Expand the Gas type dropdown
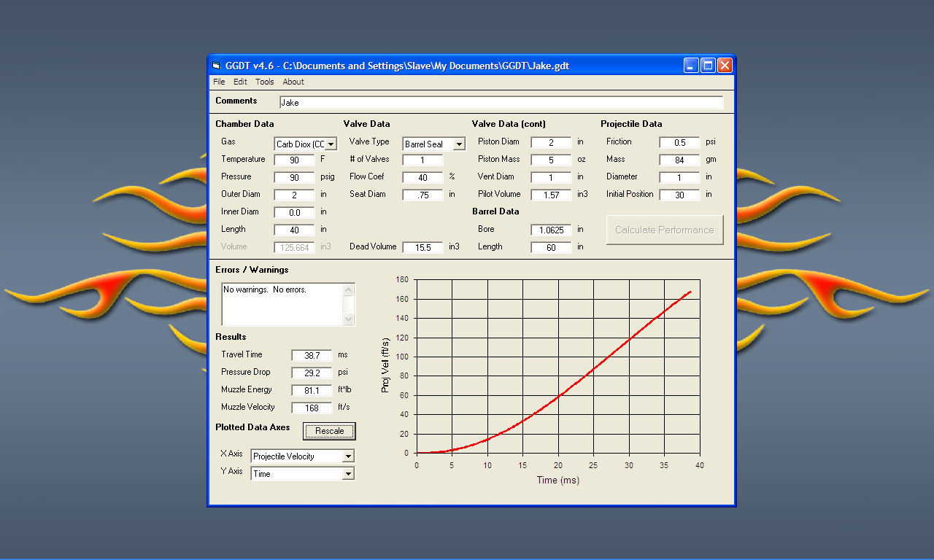934x560 pixels. point(331,144)
